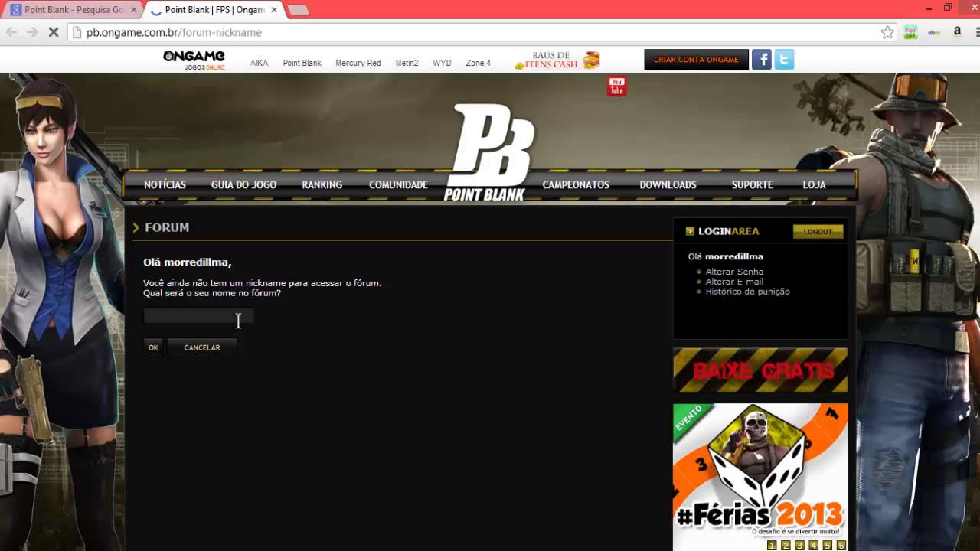The width and height of the screenshot is (980, 551).
Task: Click the Point Blank link in the top bar
Action: 302,63
